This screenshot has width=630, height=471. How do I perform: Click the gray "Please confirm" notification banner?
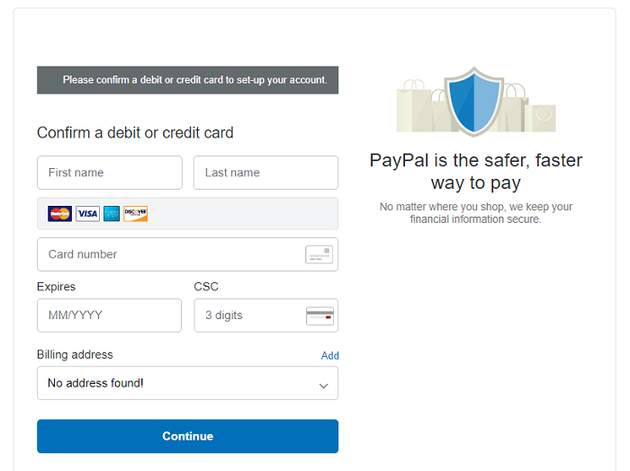pos(188,80)
